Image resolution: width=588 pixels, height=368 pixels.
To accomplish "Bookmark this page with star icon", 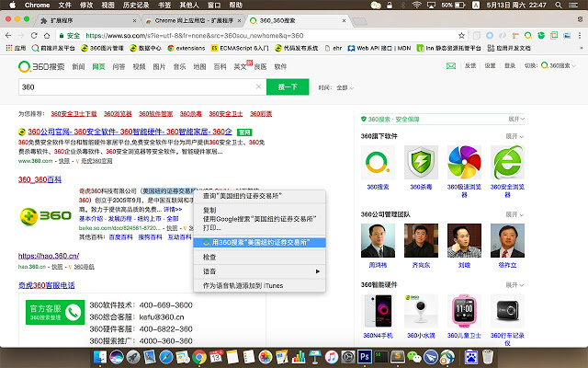I will pyautogui.click(x=461, y=35).
